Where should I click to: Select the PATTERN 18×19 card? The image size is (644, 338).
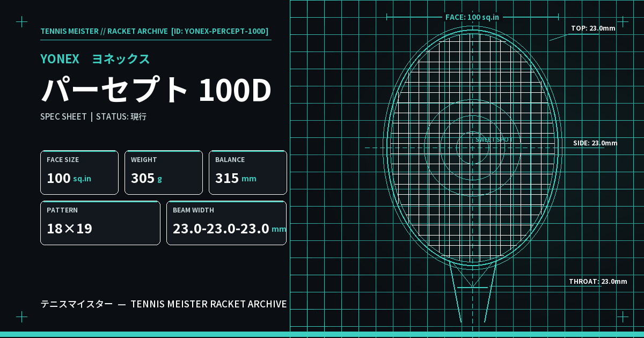pyautogui.click(x=100, y=223)
